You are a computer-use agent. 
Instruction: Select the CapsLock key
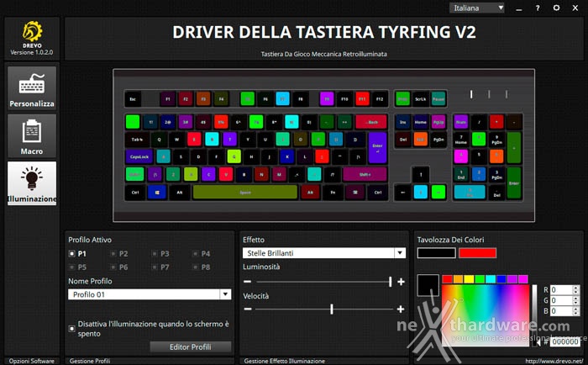pos(139,156)
